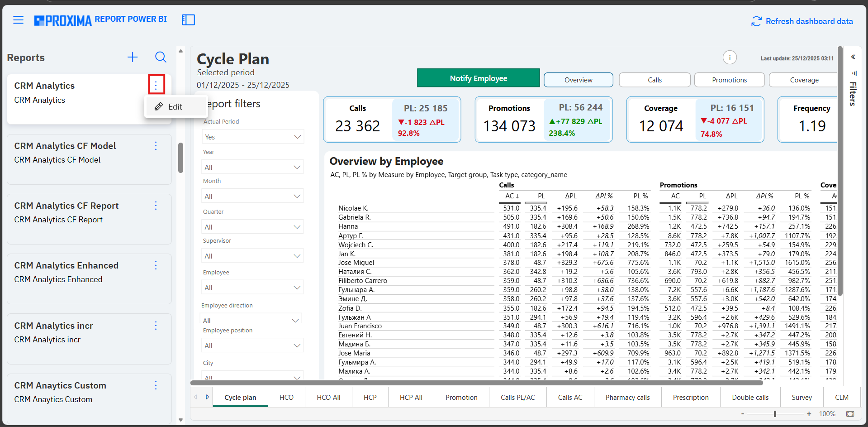
Task: Toggle the sidebar panel layout icon
Action: (188, 20)
